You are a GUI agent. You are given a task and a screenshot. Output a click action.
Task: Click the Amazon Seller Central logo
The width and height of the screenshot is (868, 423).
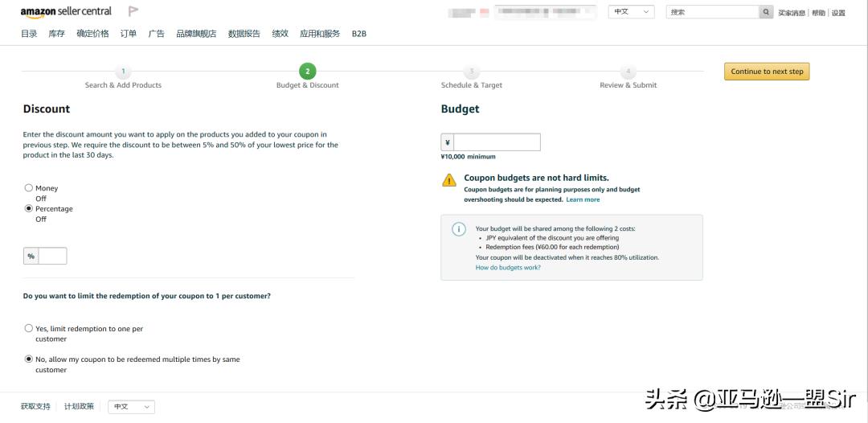pyautogui.click(x=66, y=11)
